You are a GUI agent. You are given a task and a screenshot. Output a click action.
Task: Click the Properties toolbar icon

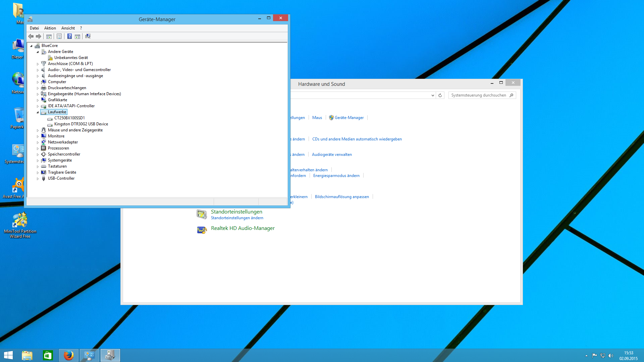[59, 36]
